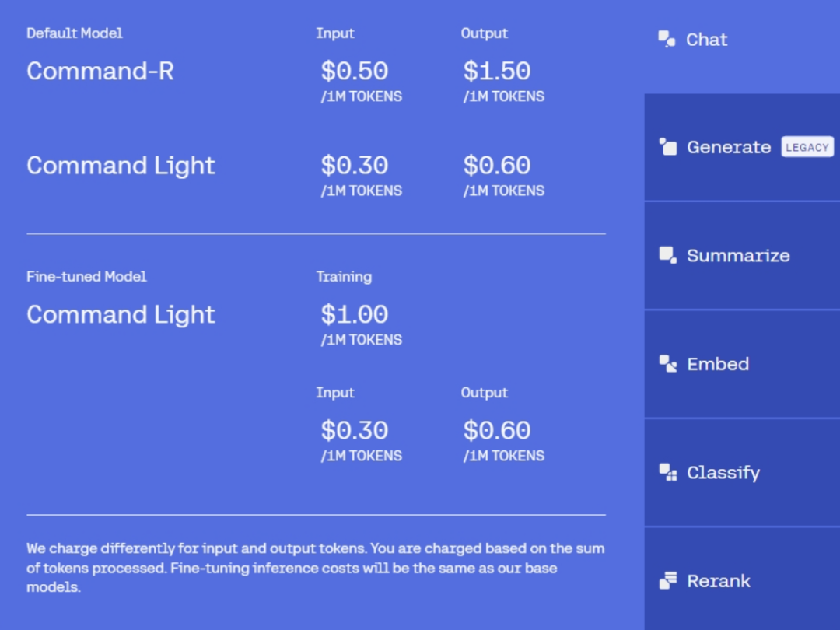
Task: Select the Summarize tab label
Action: pos(738,255)
